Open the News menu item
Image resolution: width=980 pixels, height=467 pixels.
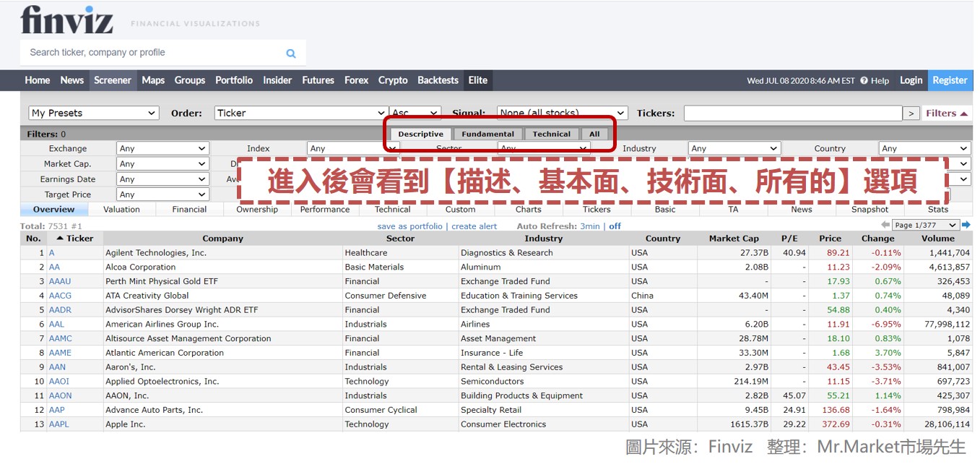(72, 80)
